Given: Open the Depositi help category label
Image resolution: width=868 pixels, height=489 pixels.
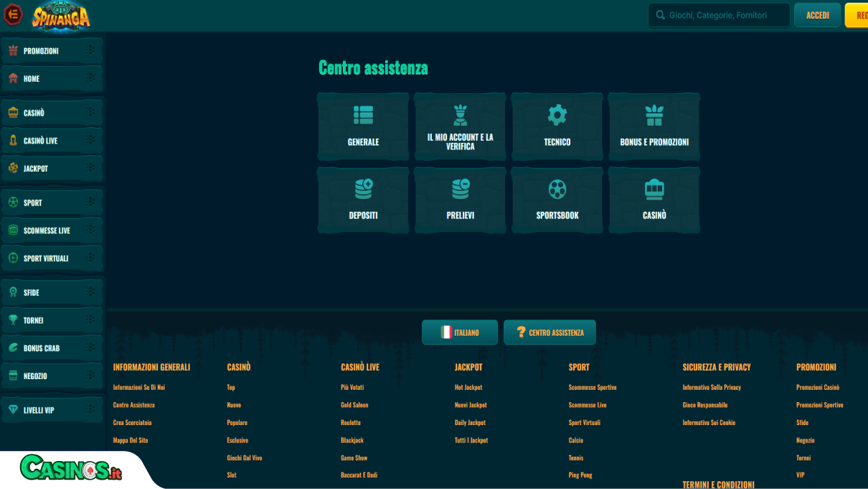Looking at the screenshot, I should coord(363,215).
